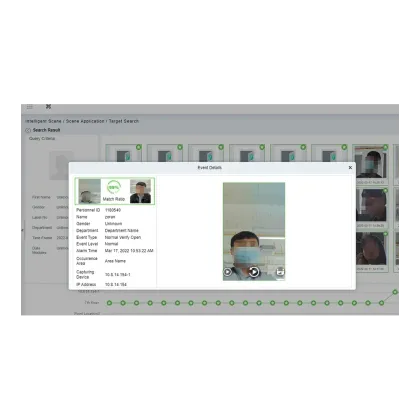This screenshot has width=420, height=420.
Task: Open the hamburger menu icon at top left
Action: pos(30,107)
